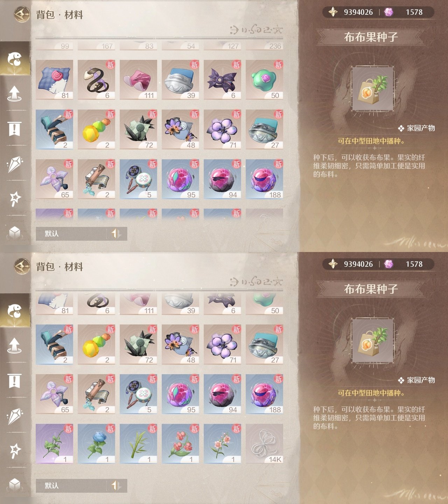Select the blue rose item with count 1
The width and height of the screenshot is (448, 504).
click(x=96, y=444)
